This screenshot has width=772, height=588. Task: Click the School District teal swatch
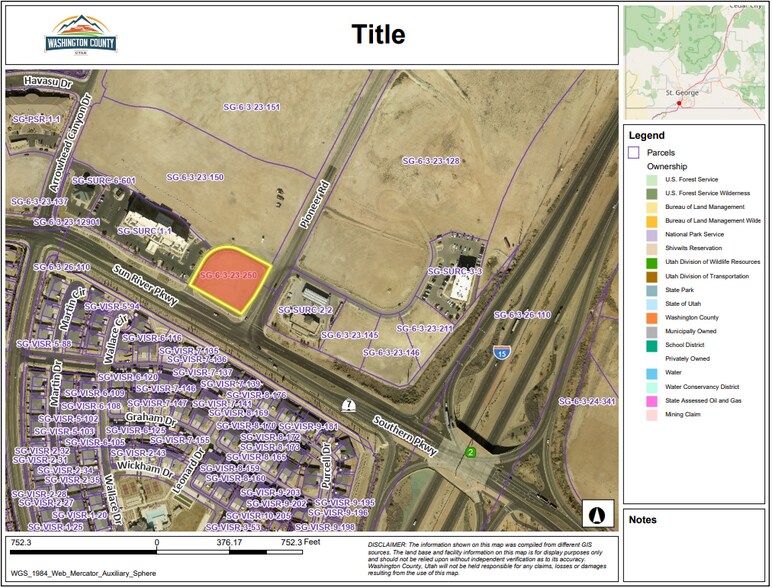[x=652, y=345]
